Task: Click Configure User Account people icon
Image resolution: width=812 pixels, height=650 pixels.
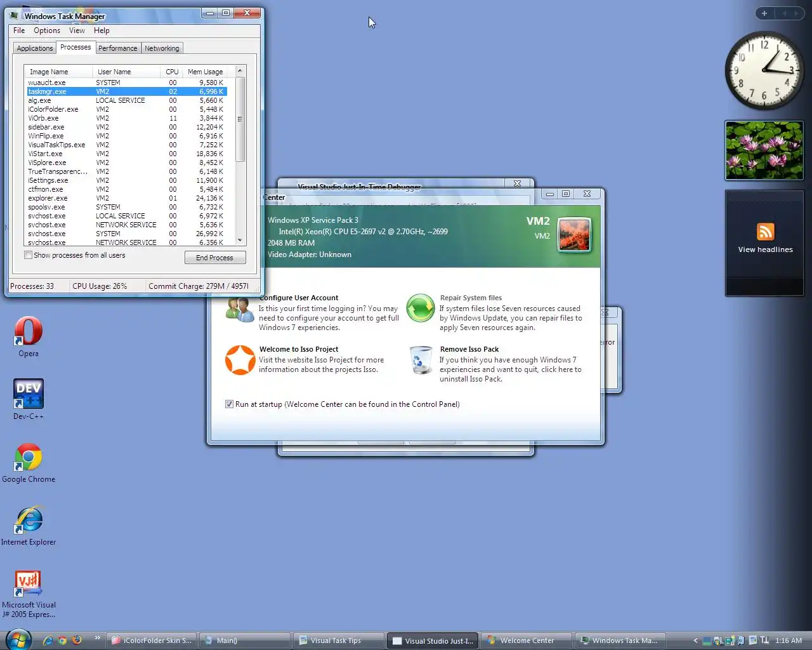Action: (x=240, y=310)
